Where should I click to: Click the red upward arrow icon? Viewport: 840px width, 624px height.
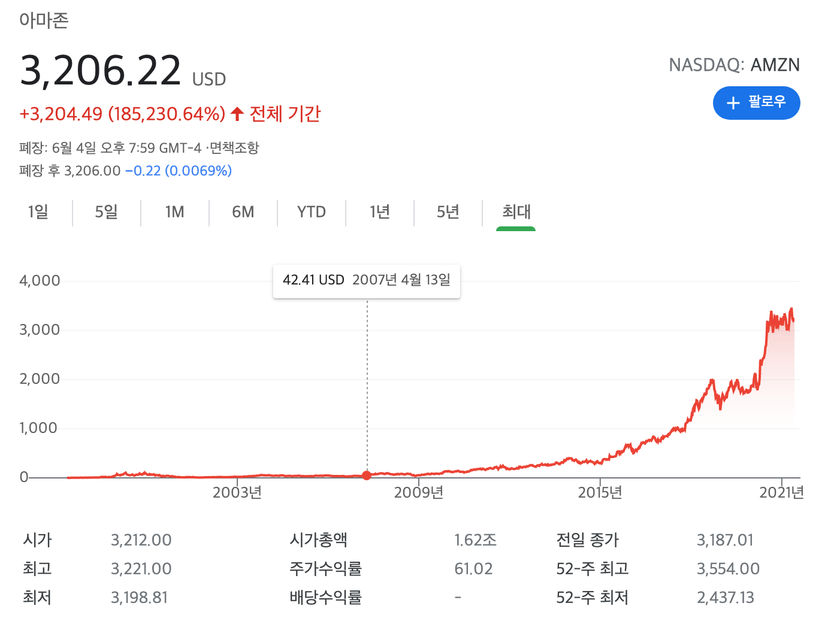[237, 114]
